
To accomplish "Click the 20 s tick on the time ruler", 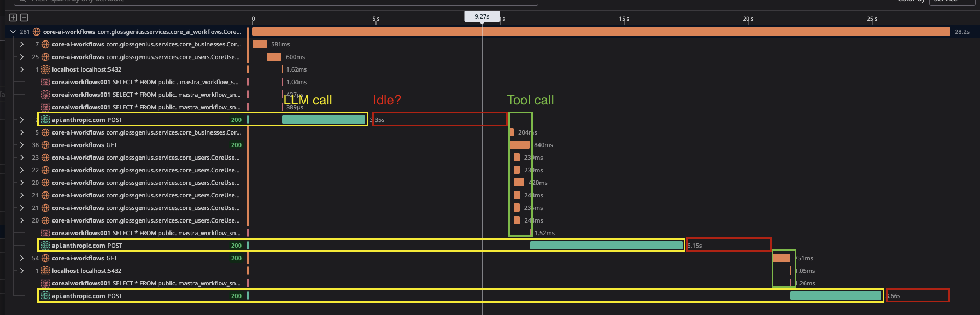I will click(748, 19).
